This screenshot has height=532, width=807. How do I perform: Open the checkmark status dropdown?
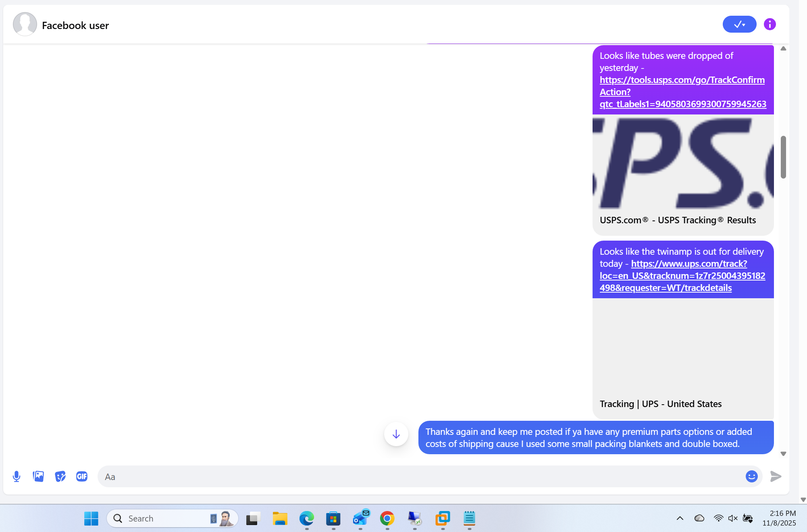[739, 24]
